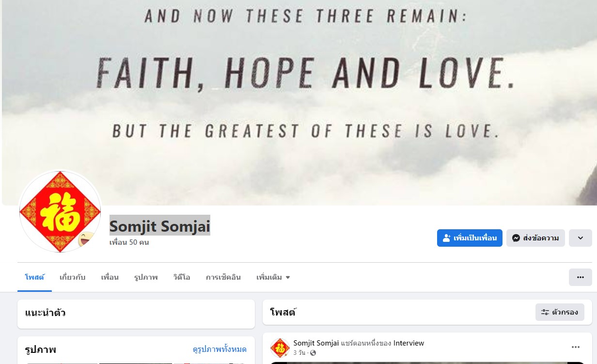
Task: Select the รูปภาพ tab
Action: click(146, 277)
